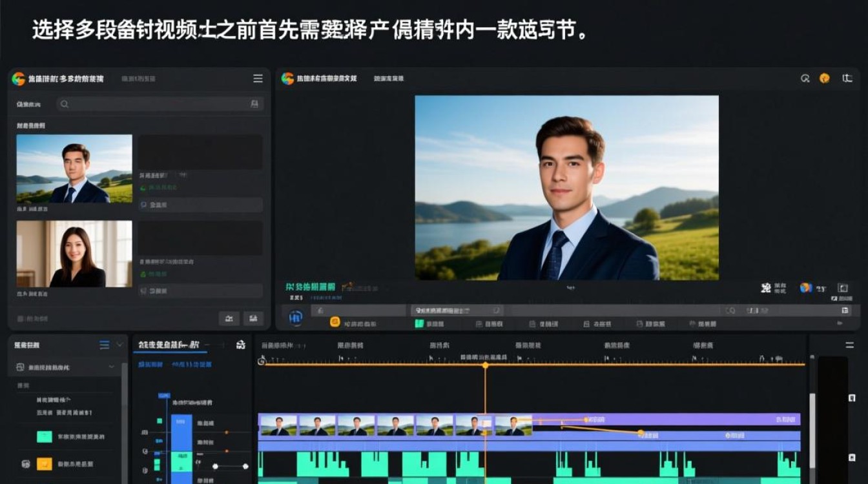The width and height of the screenshot is (868, 484).
Task: Click first video clip thumbnail on timeline track
Action: tap(278, 425)
